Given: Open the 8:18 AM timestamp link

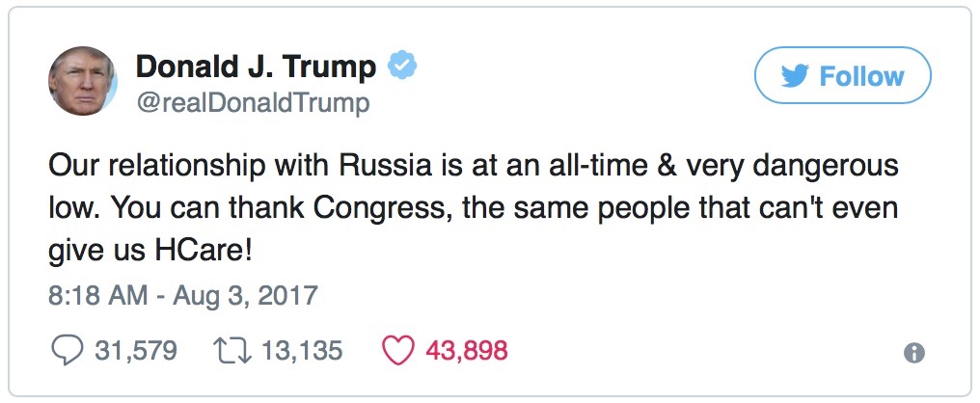Looking at the screenshot, I should [x=101, y=293].
